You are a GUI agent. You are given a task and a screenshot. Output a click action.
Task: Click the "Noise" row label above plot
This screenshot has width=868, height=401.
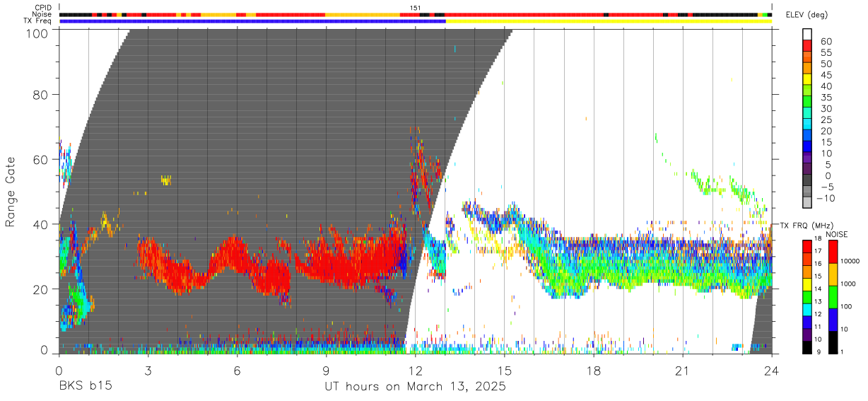[42, 14]
